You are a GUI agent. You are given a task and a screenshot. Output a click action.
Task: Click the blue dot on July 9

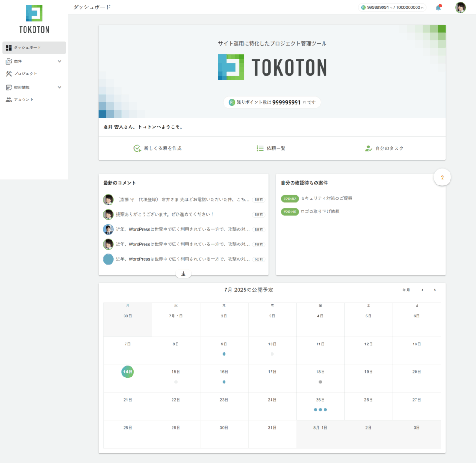click(224, 354)
